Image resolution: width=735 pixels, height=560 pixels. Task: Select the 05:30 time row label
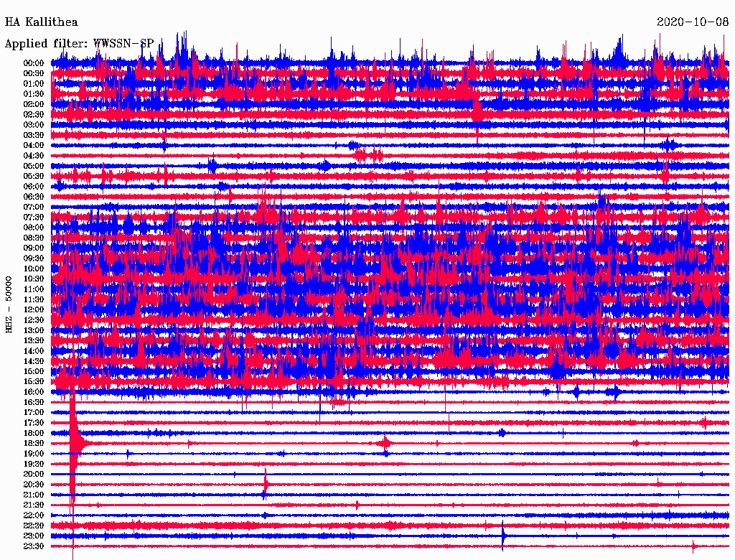[34, 176]
